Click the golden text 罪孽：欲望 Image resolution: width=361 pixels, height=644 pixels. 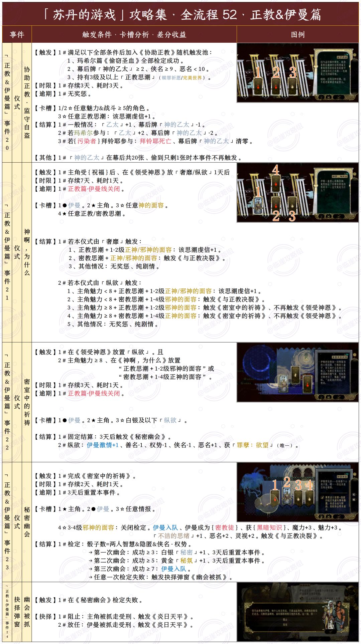(253, 445)
